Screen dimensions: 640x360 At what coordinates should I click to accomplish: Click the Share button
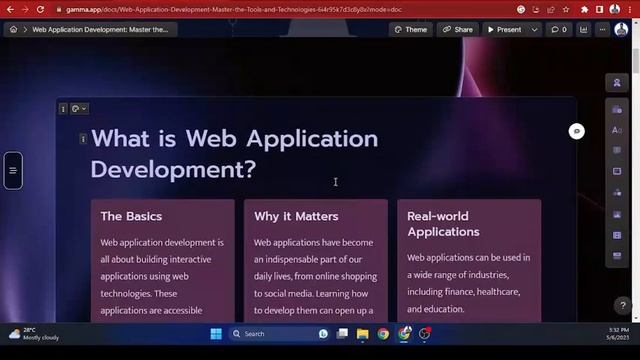click(458, 29)
